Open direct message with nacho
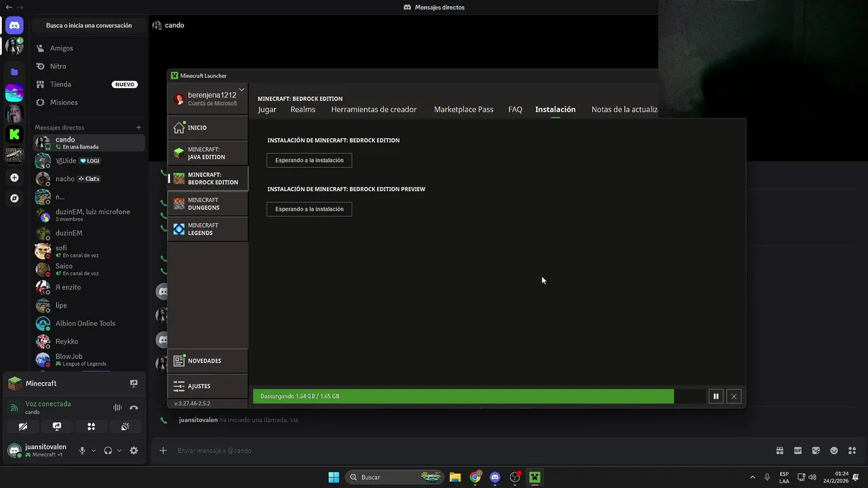 pos(89,179)
